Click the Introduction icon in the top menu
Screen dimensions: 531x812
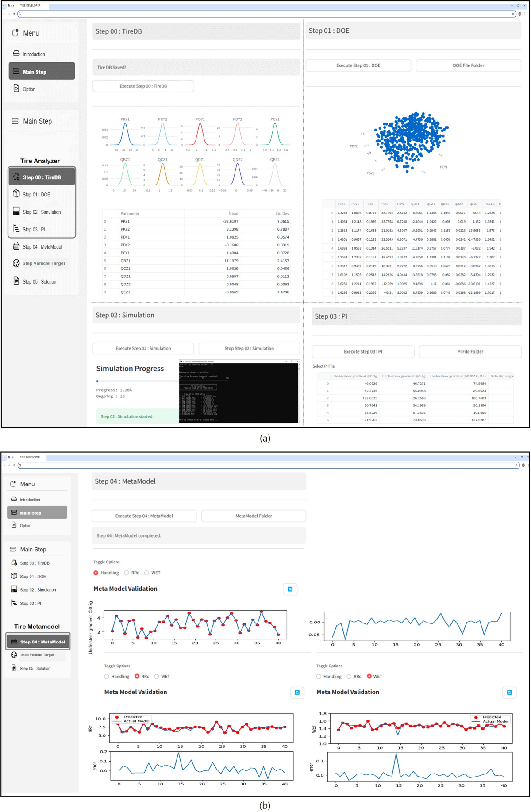pos(16,53)
